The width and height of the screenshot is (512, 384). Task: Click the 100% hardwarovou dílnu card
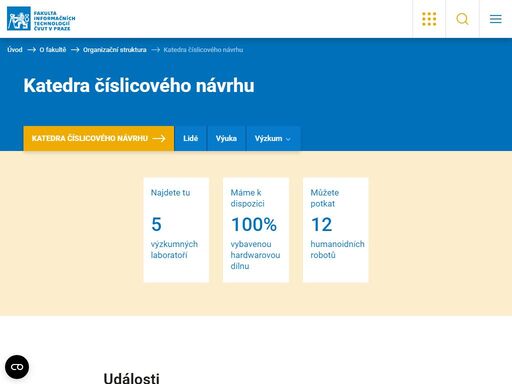256,230
